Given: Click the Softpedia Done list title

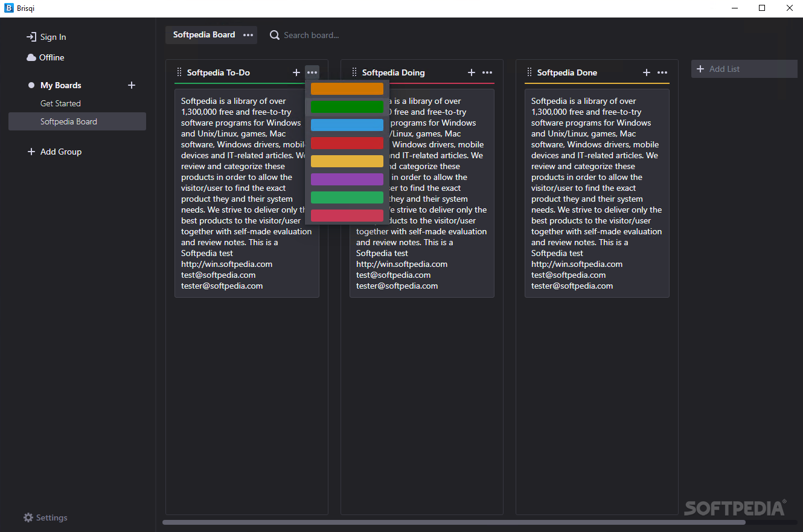Looking at the screenshot, I should click(568, 72).
